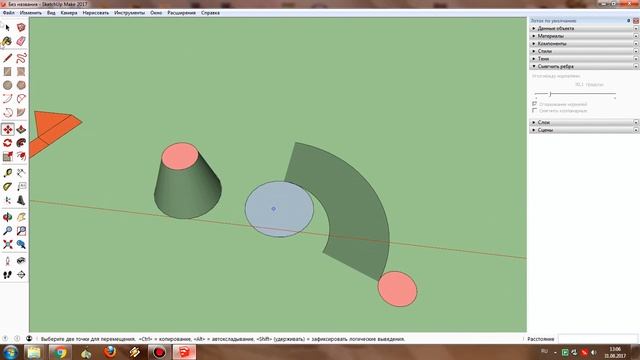Select the Rotate tool
Image resolution: width=640 pixels, height=360 pixels.
pos(7,143)
